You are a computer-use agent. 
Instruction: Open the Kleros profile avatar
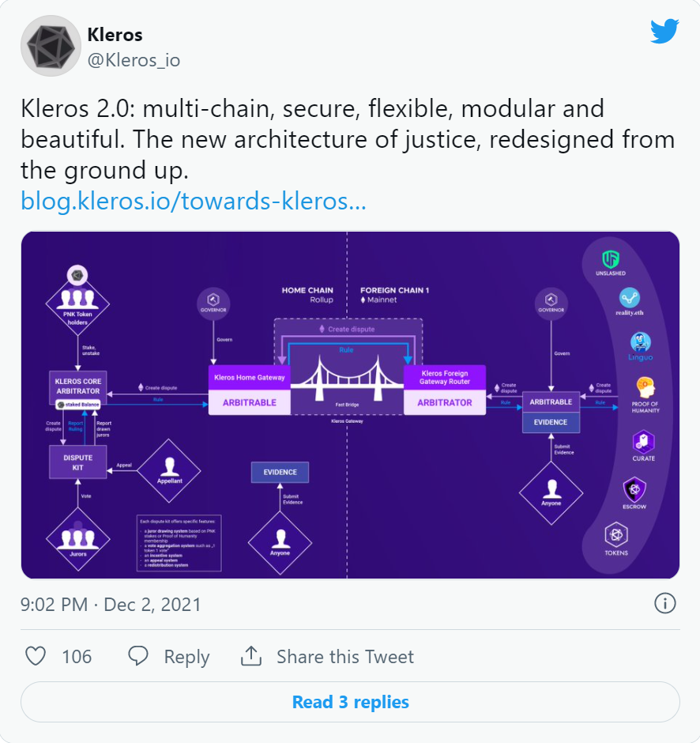[51, 46]
